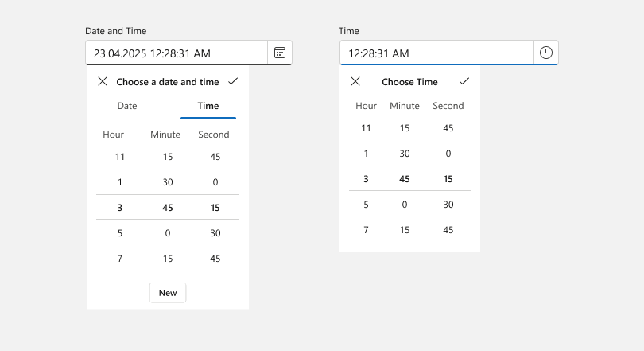Screen dimensions: 644x351
Task: Select the Time tab in date-time picker
Action: 208,106
